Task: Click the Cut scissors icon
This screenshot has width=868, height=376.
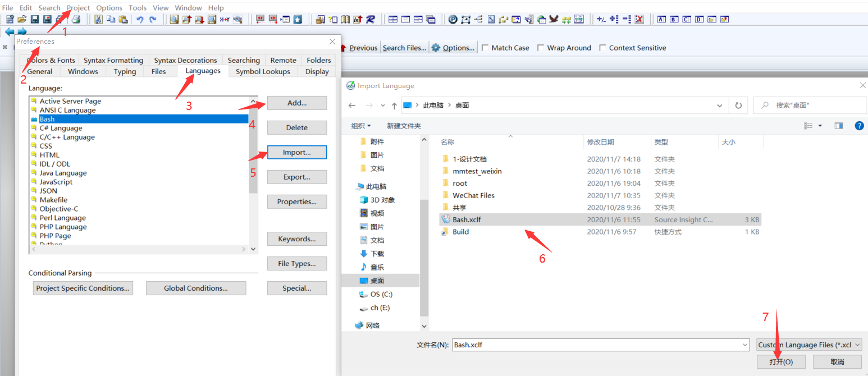Action: 98,19
